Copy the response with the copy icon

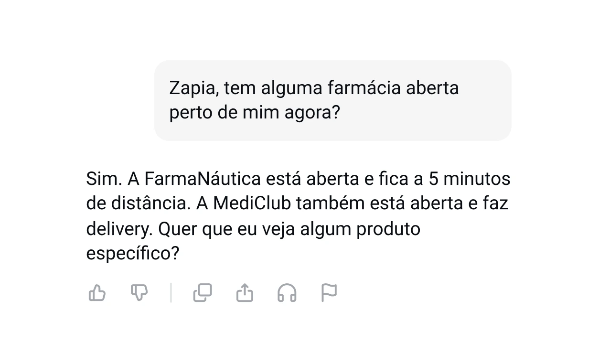click(x=203, y=293)
